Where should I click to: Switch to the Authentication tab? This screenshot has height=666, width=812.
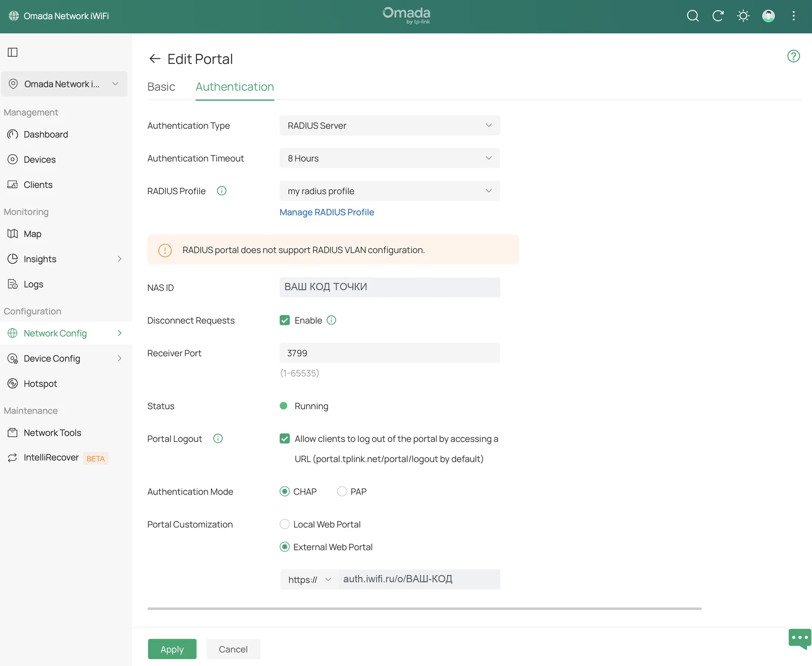coord(235,87)
